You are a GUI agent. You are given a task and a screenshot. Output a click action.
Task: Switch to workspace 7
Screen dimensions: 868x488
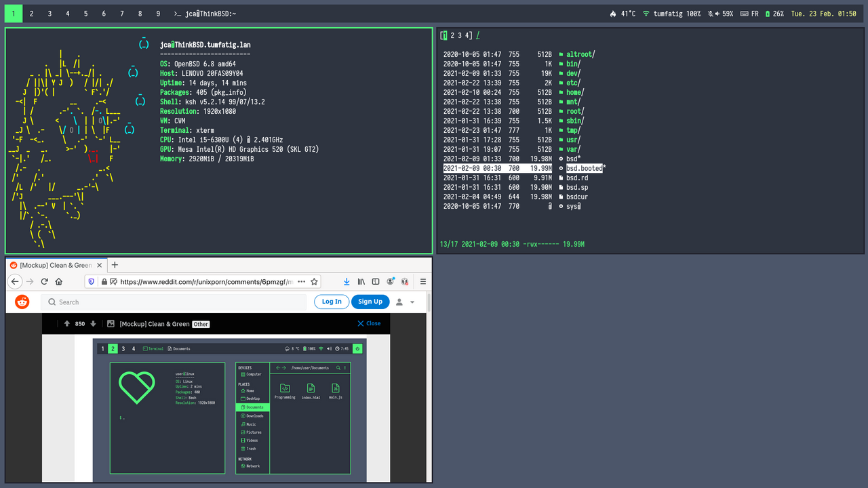pyautogui.click(x=122, y=14)
